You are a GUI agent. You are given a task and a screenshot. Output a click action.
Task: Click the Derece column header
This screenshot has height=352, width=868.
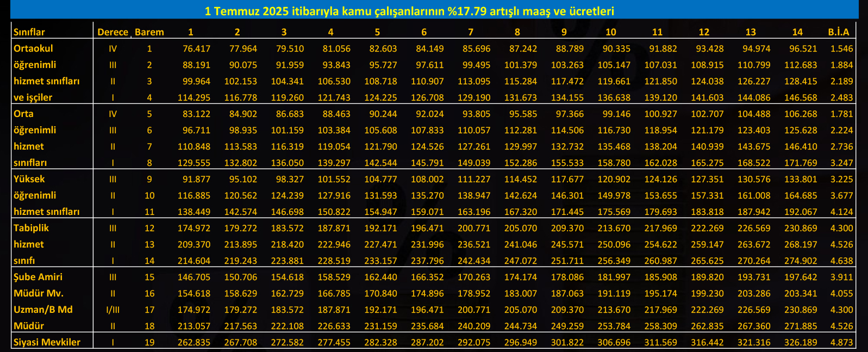pos(113,32)
